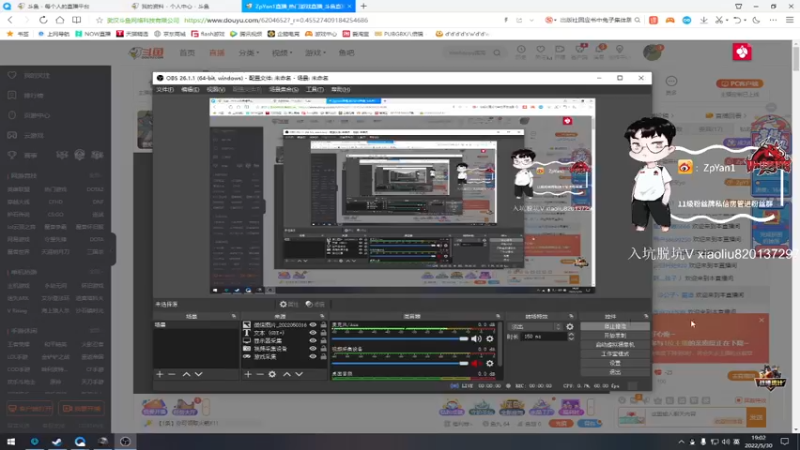The height and width of the screenshot is (450, 800).
Task: Unmute the video capture device red speaker icon
Action: tap(476, 363)
